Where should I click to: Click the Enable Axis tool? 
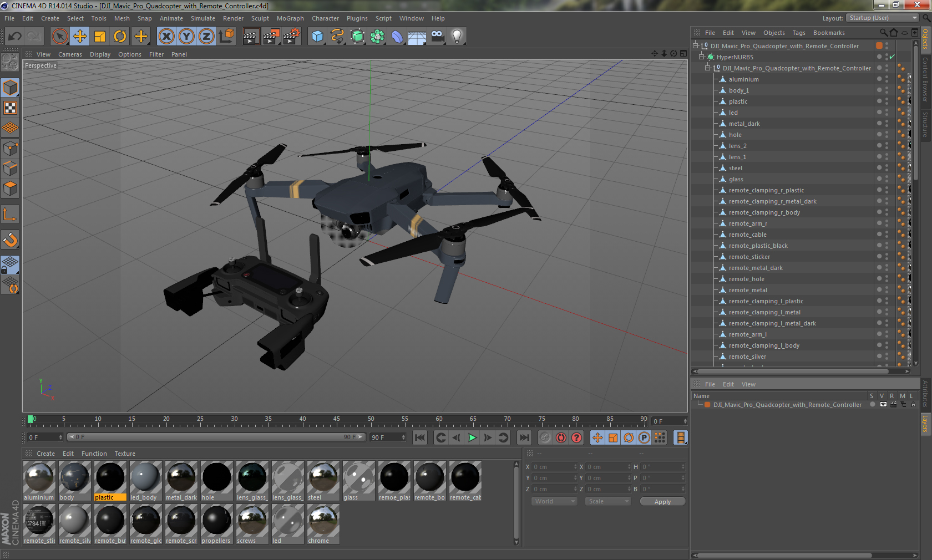pyautogui.click(x=11, y=215)
